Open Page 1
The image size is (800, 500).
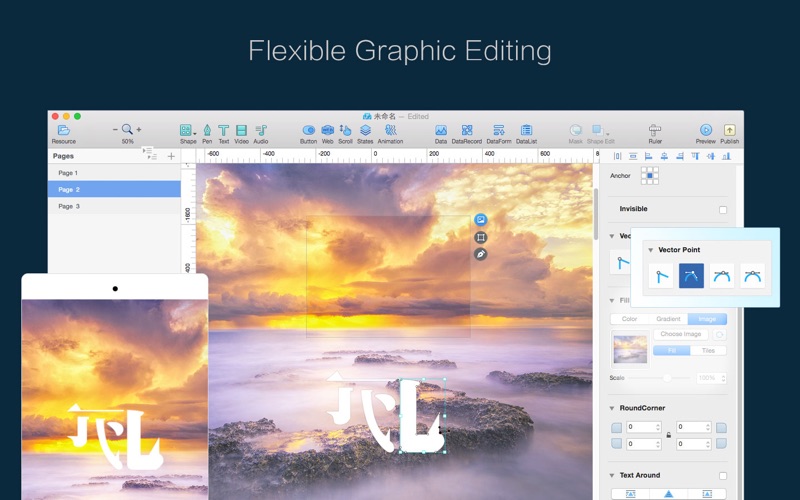[x=114, y=173]
